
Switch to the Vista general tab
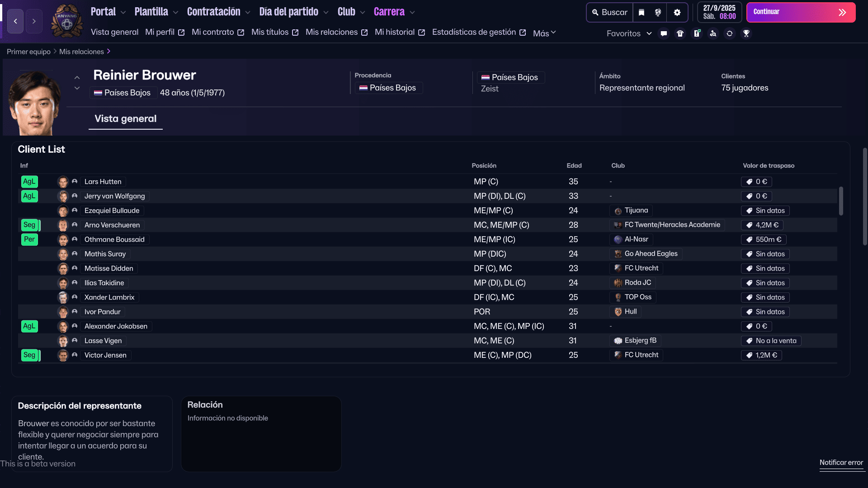(125, 119)
